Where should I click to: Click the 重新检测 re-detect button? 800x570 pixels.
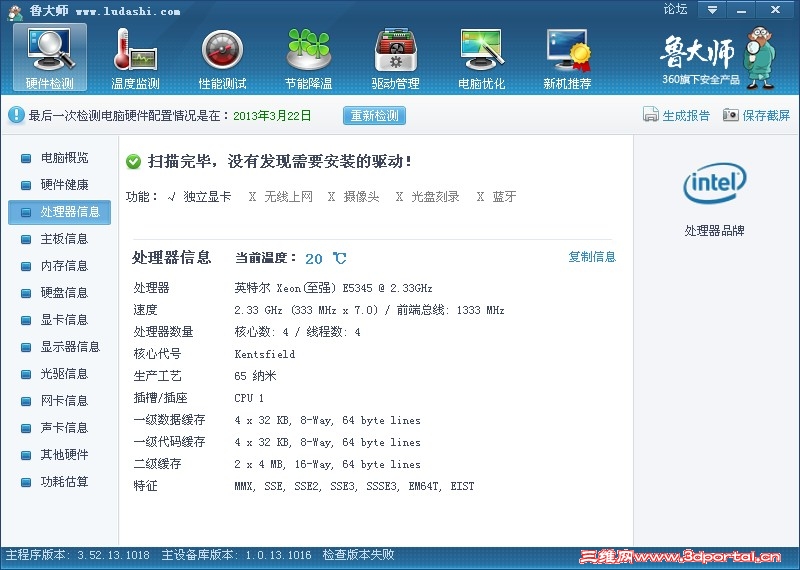pyautogui.click(x=374, y=116)
